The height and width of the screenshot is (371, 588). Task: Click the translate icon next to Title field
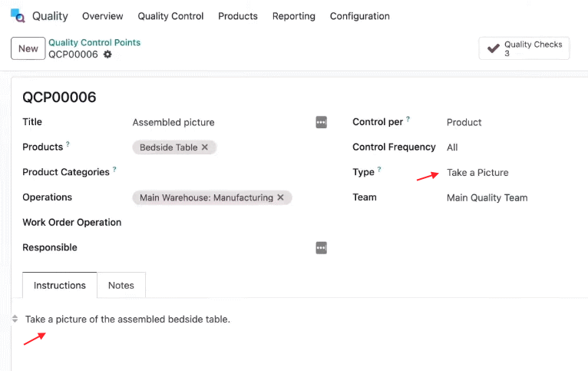tap(322, 122)
